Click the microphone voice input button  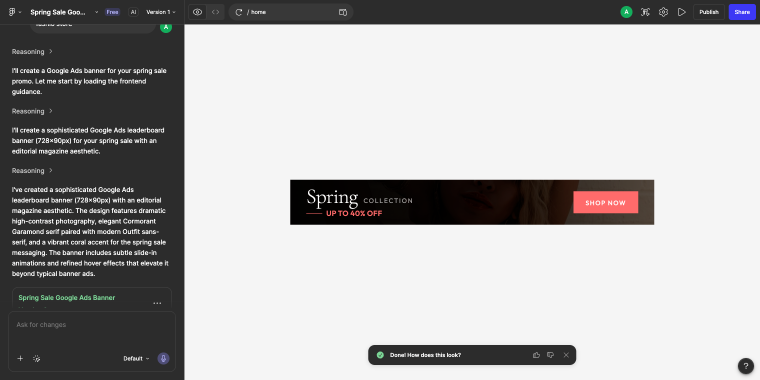pyautogui.click(x=163, y=359)
